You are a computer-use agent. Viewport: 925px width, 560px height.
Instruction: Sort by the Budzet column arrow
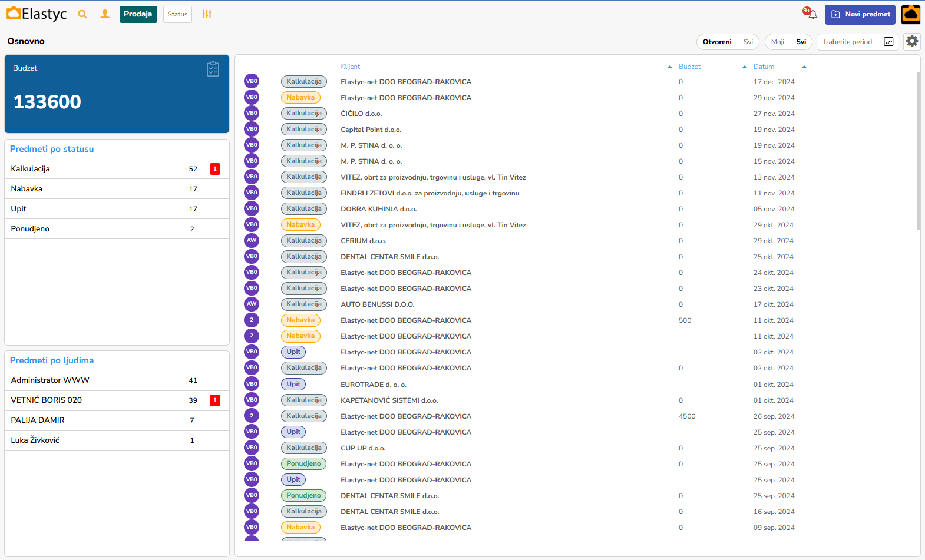click(744, 67)
